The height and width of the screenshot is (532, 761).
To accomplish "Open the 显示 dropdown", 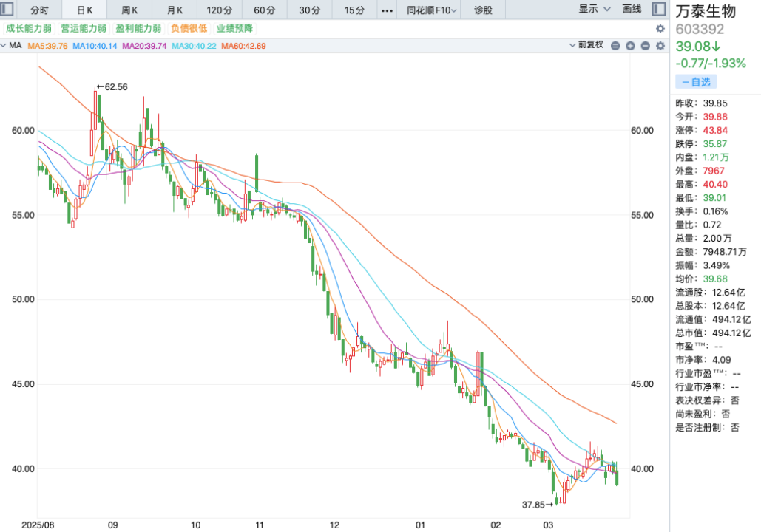I will coord(592,10).
